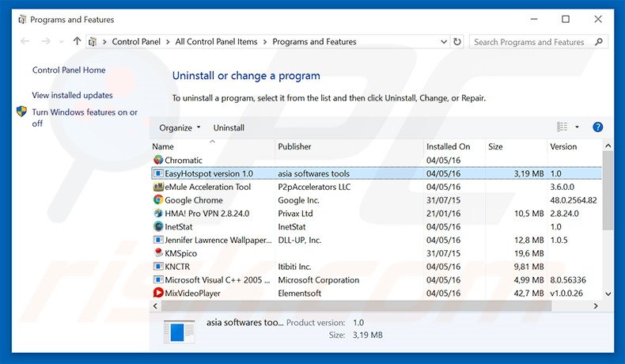Click the asia softwares tools publisher cell
This screenshot has height=364, width=625.
314,173
